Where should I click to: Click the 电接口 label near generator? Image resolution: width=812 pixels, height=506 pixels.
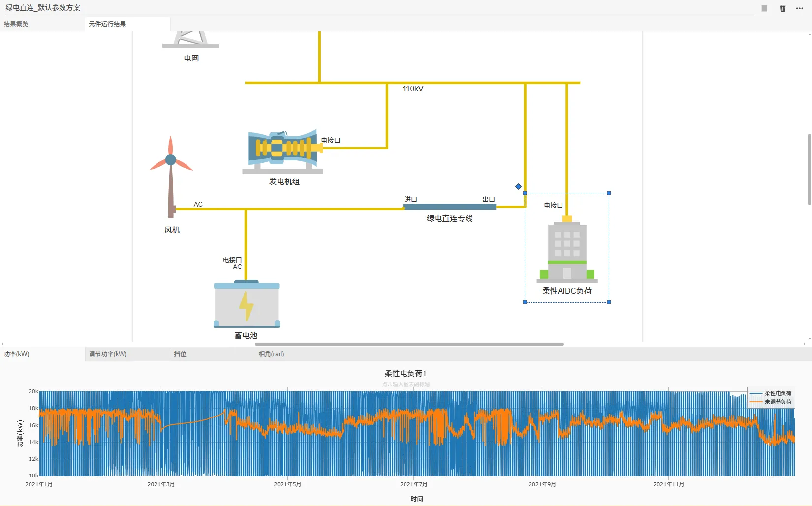[331, 140]
